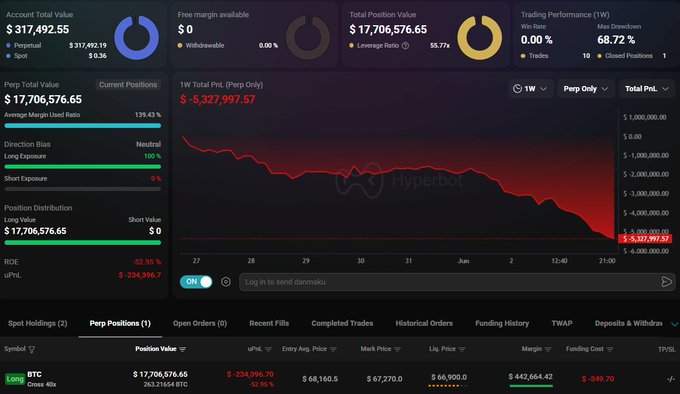Sort by the Position Value column icon

coord(182,349)
